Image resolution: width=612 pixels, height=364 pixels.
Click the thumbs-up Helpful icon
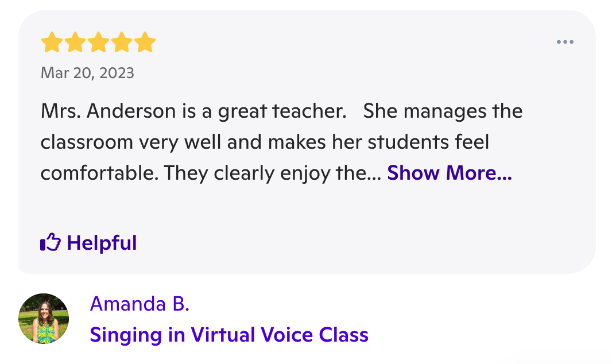[51, 242]
